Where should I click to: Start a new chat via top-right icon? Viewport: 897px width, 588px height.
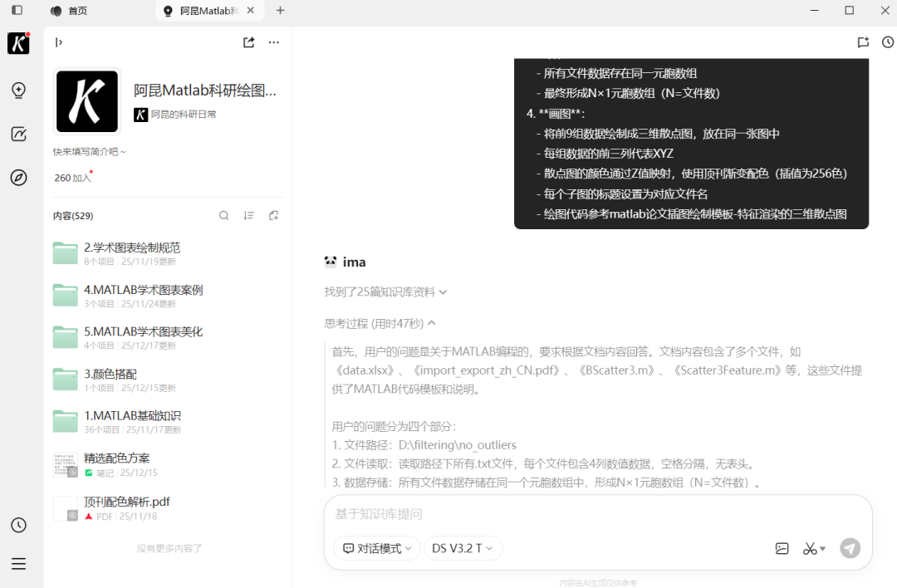(x=863, y=42)
